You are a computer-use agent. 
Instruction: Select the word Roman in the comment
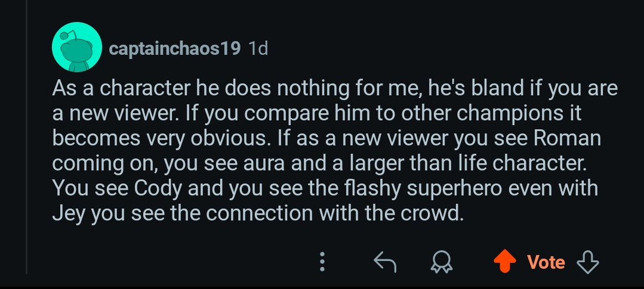click(x=567, y=138)
